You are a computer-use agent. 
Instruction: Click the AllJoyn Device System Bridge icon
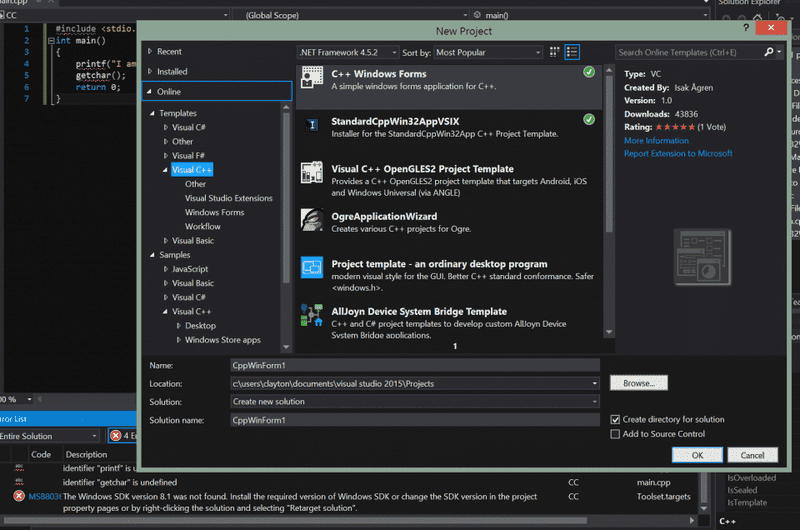click(x=311, y=316)
